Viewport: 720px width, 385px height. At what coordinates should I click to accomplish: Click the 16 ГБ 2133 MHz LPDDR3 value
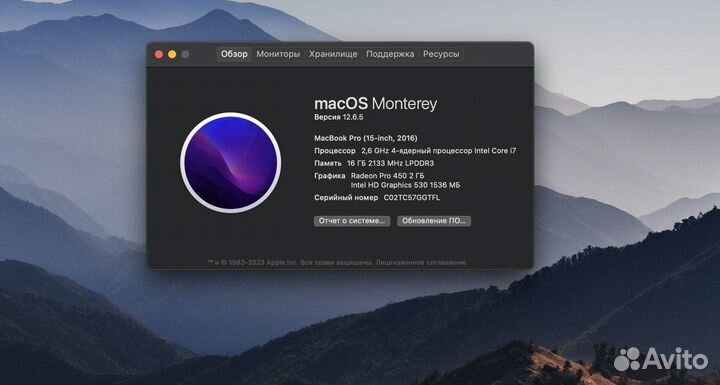(x=390, y=163)
